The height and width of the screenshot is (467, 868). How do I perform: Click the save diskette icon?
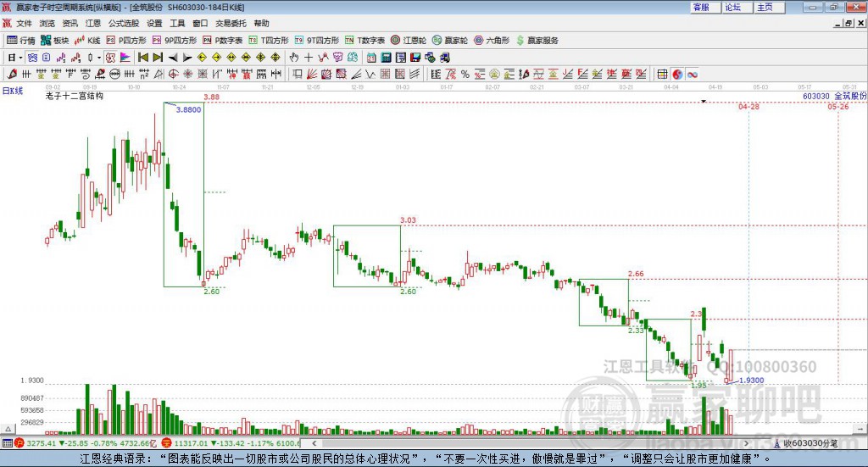click(415, 58)
